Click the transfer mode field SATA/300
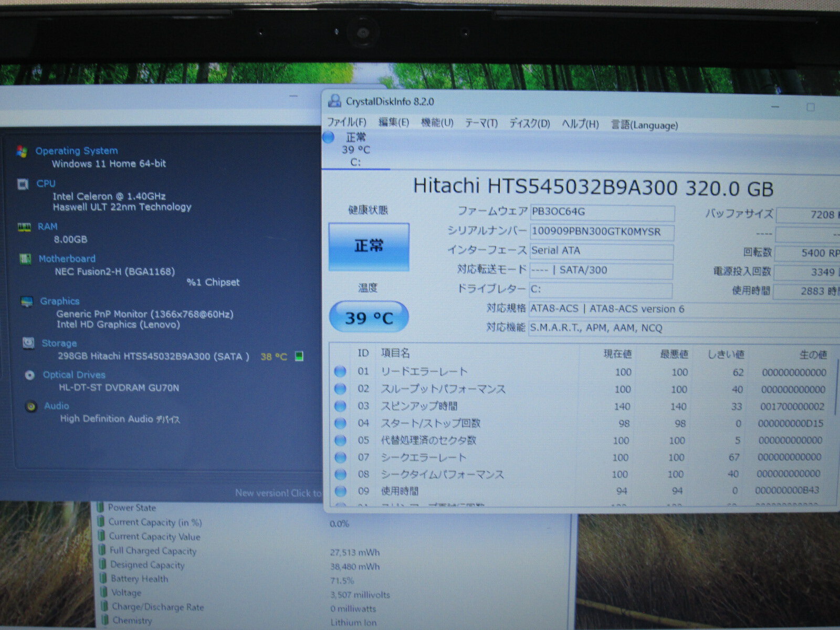The width and height of the screenshot is (840, 630). [x=601, y=270]
